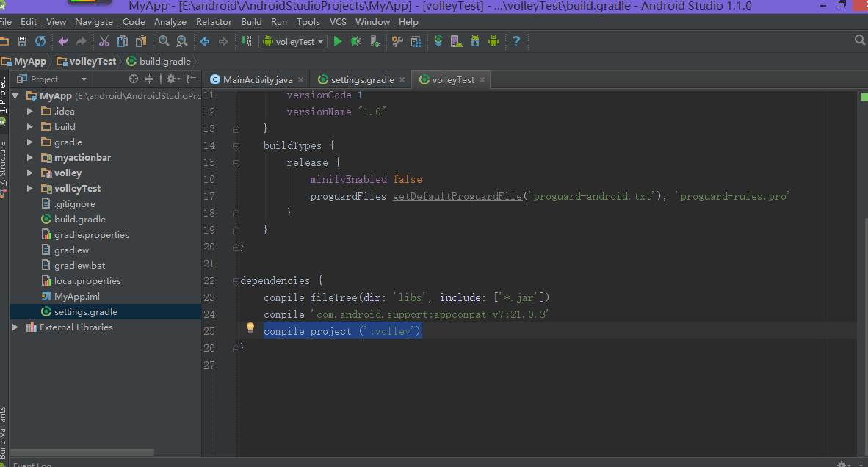This screenshot has height=467, width=868.
Task: Click Collapse All in the Project panel
Action: pos(150,79)
